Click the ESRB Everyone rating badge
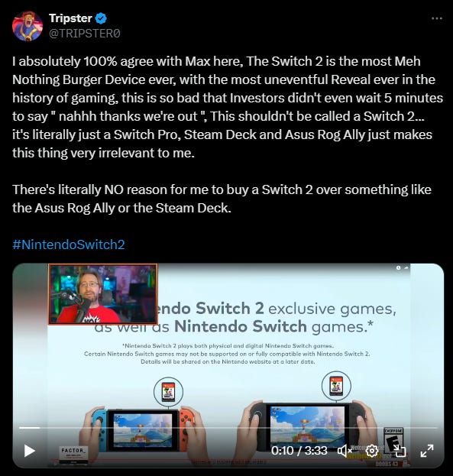 point(393,442)
